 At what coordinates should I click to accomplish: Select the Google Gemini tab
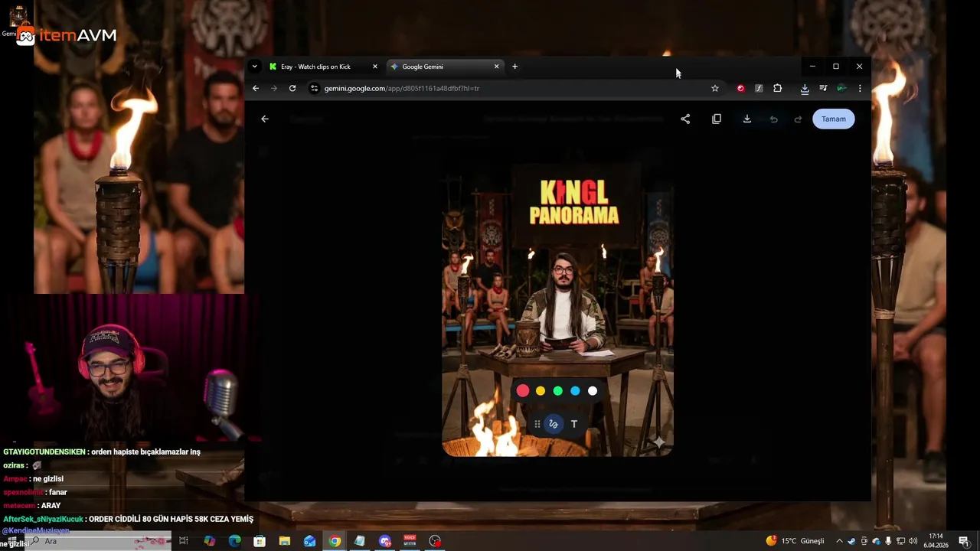[x=445, y=67]
